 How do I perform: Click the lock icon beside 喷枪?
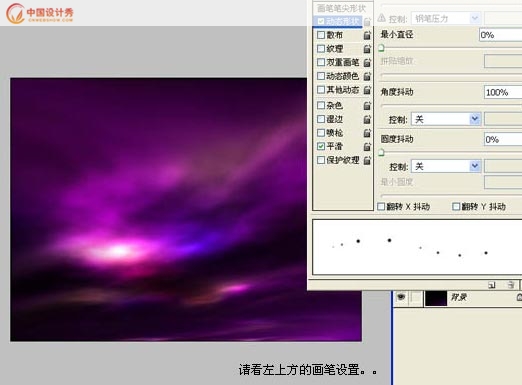tap(367, 133)
